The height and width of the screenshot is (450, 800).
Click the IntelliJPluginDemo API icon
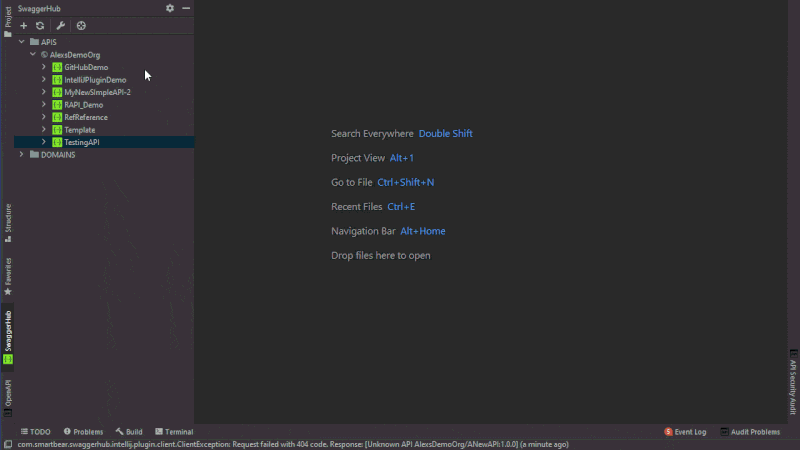tap(57, 80)
